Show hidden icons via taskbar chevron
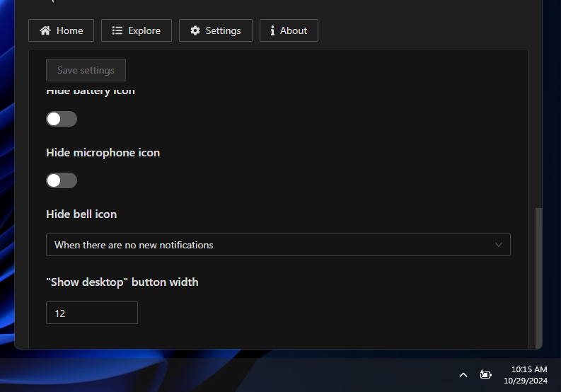The height and width of the screenshot is (392, 561). pyautogui.click(x=463, y=374)
